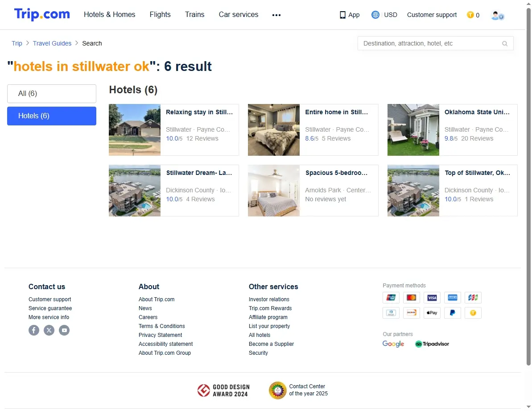This screenshot has height=411, width=532.
Task: Click the American Express payment icon
Action: (453, 298)
